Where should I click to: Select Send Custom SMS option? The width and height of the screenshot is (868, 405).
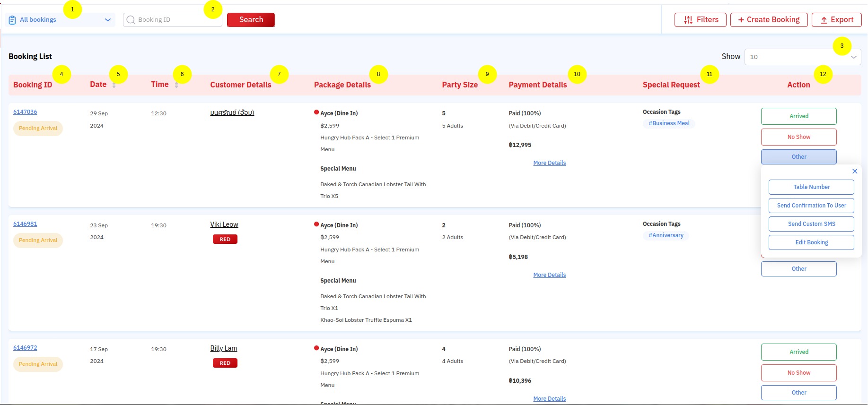coord(811,224)
